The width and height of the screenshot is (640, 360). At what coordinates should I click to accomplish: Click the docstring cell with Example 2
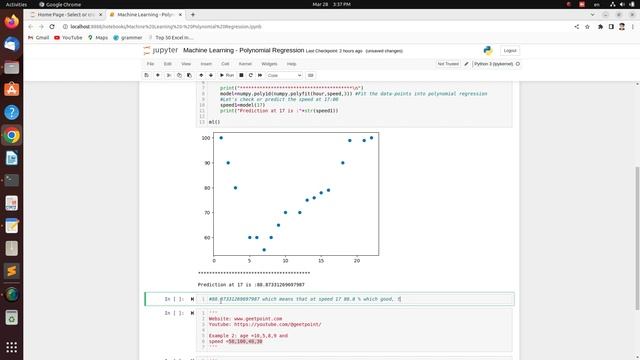[x=354, y=330]
